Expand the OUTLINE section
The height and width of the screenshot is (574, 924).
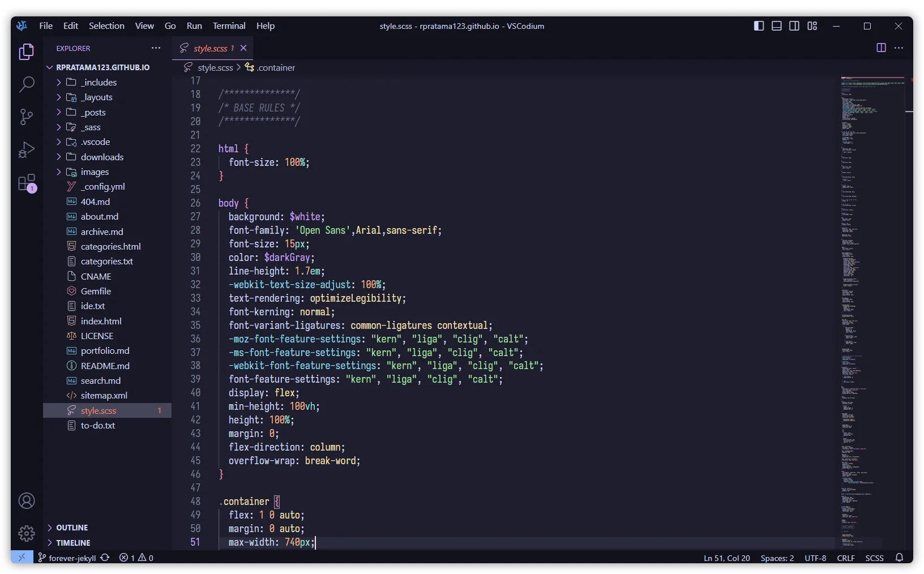pyautogui.click(x=72, y=528)
